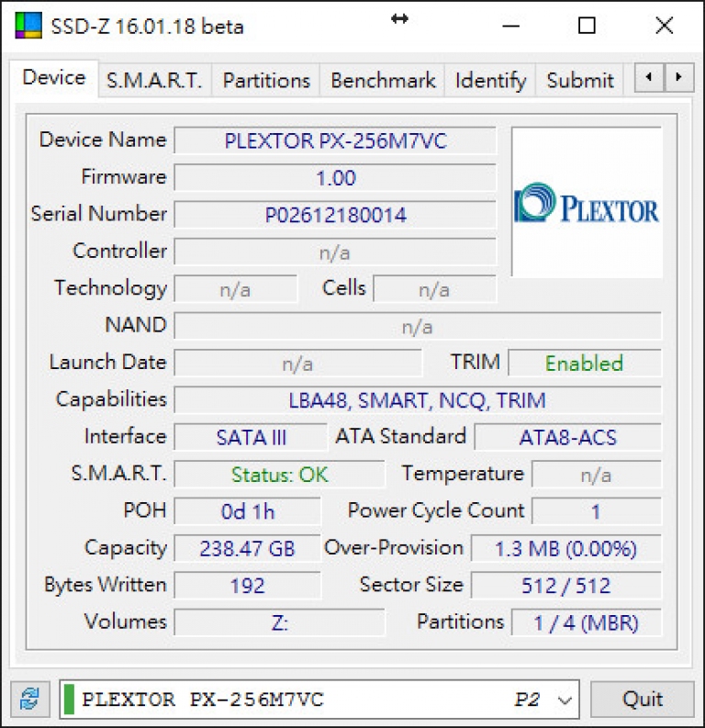Click the serial number P02612180014
This screenshot has width=705, height=728.
point(335,215)
